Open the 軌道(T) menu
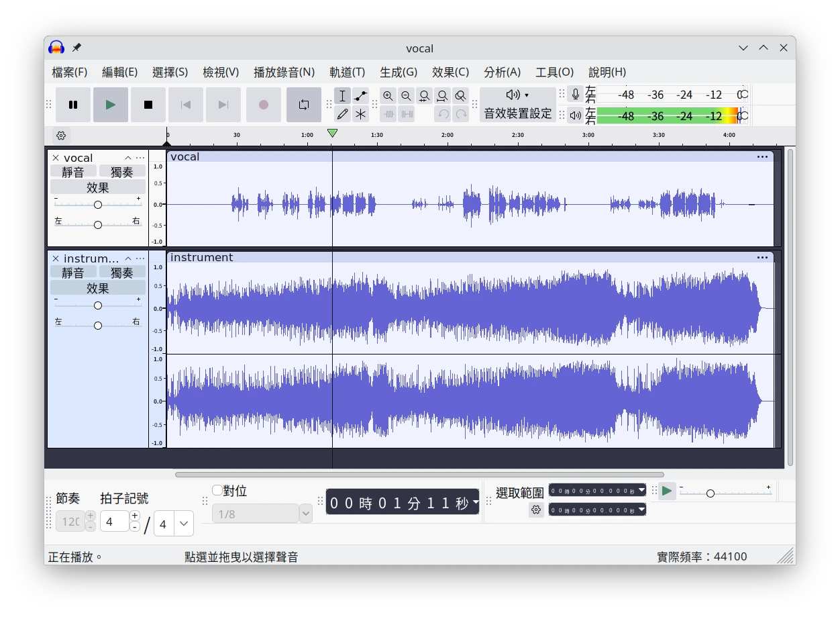The image size is (840, 617). 347,72
